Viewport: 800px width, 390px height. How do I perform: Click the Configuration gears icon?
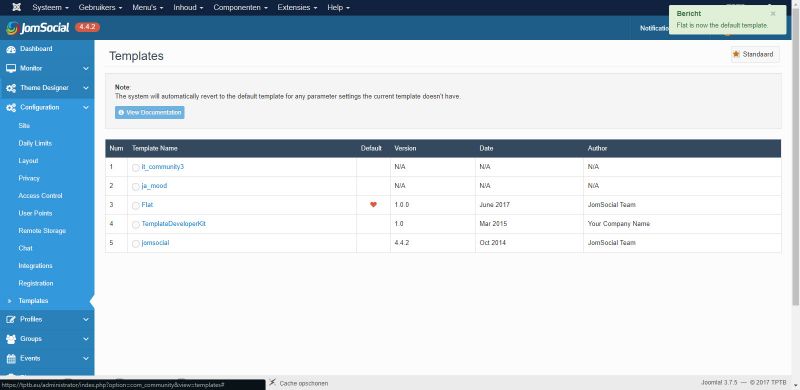[11, 108]
